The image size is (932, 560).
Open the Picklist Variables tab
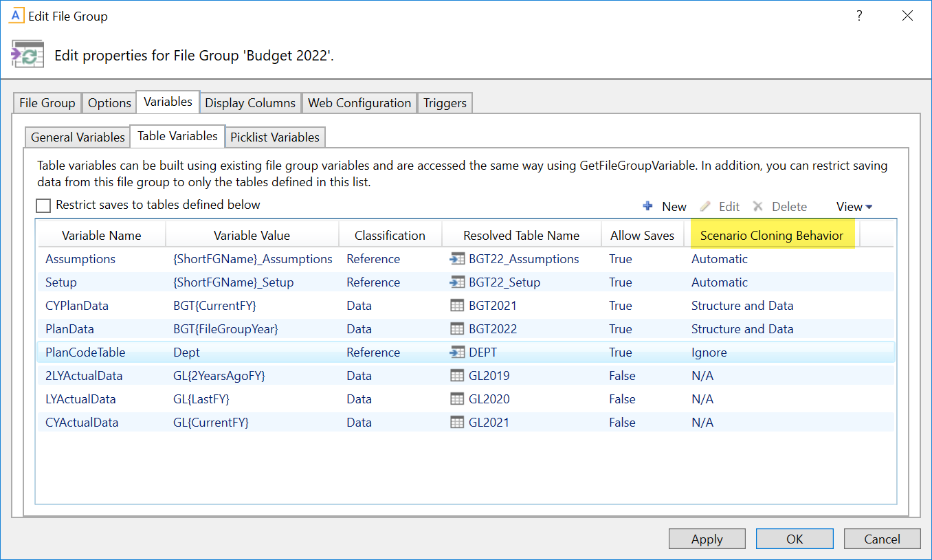[x=275, y=137]
